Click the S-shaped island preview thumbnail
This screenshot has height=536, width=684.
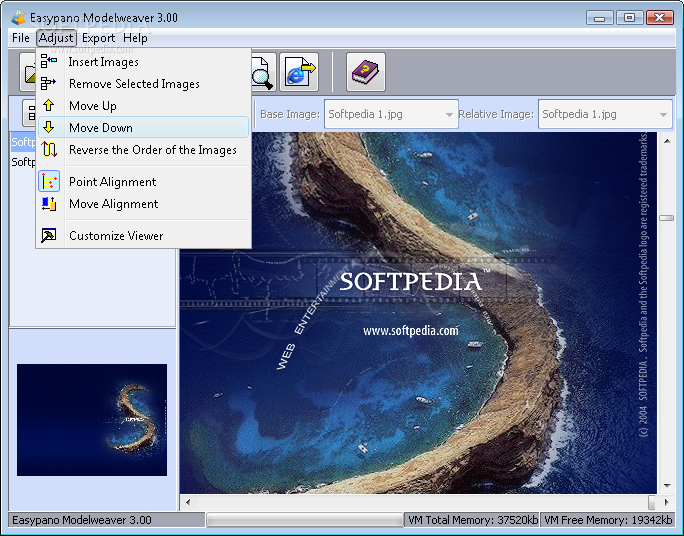[x=92, y=420]
